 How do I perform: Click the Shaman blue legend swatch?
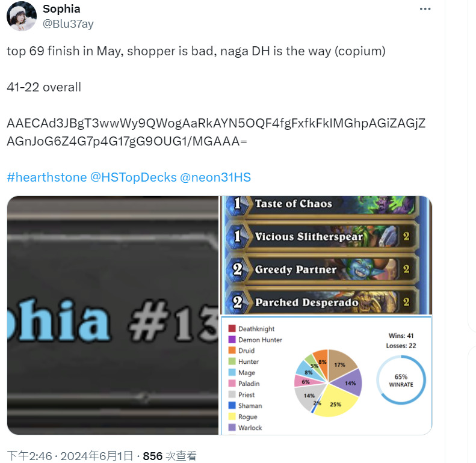pyautogui.click(x=232, y=405)
